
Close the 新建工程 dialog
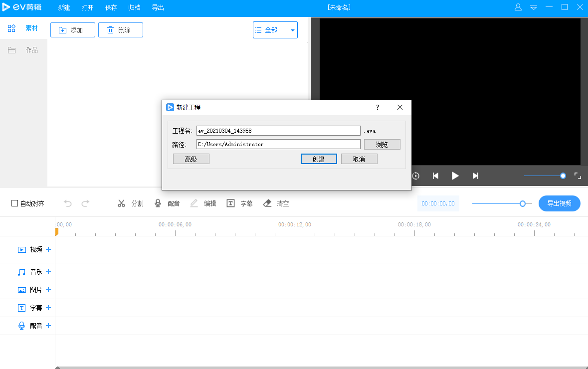coord(400,107)
